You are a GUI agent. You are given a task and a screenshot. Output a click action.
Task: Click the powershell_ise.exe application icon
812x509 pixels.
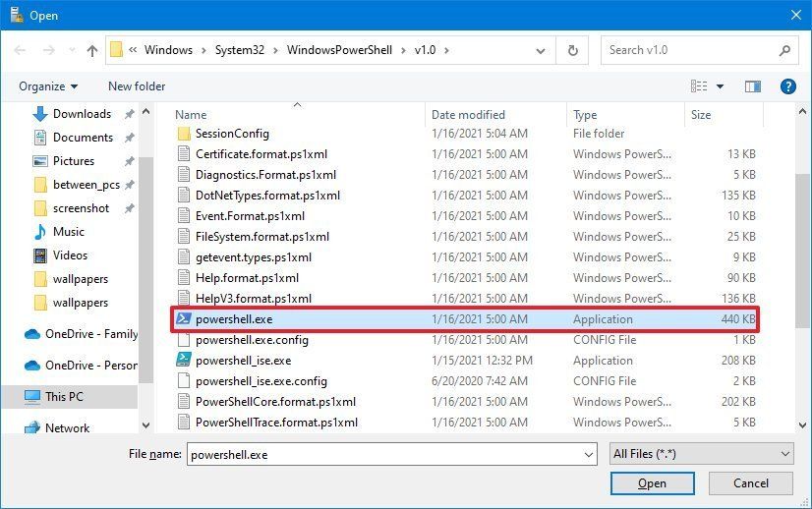click(183, 360)
